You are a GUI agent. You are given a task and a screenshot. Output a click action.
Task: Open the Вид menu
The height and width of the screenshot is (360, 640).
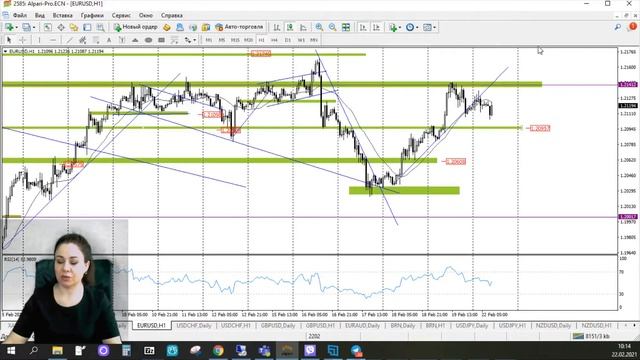coord(40,16)
